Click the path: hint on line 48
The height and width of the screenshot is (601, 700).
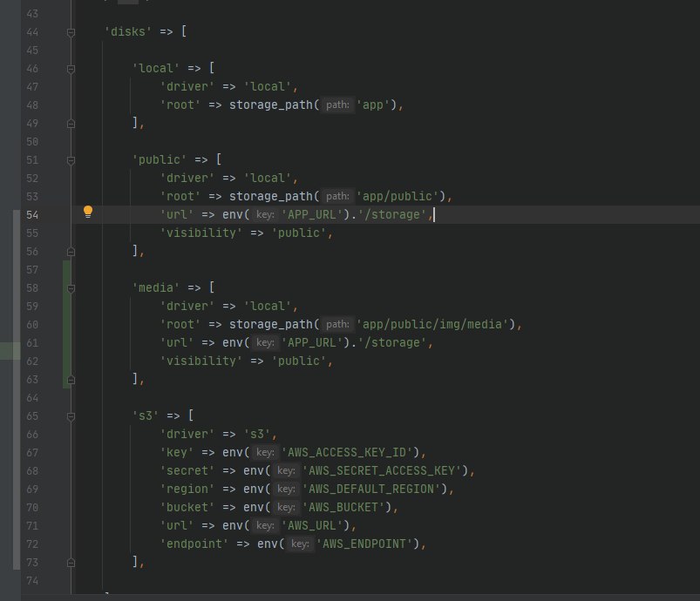[337, 105]
